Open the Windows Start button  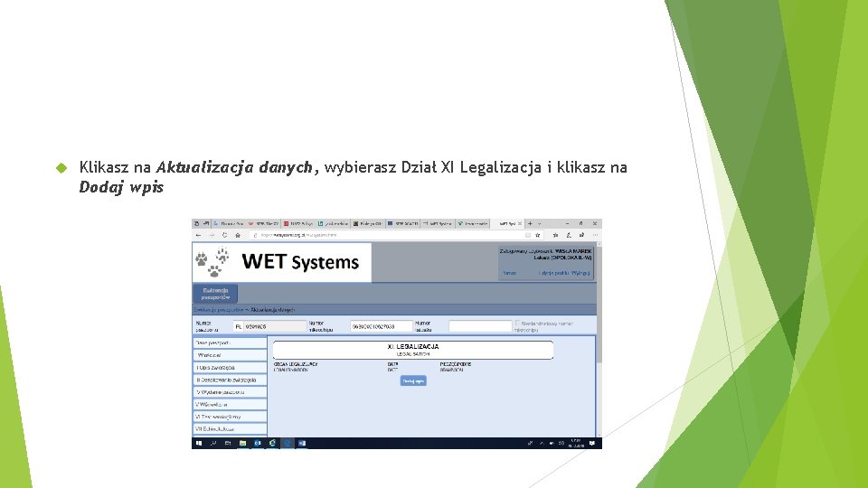[199, 443]
